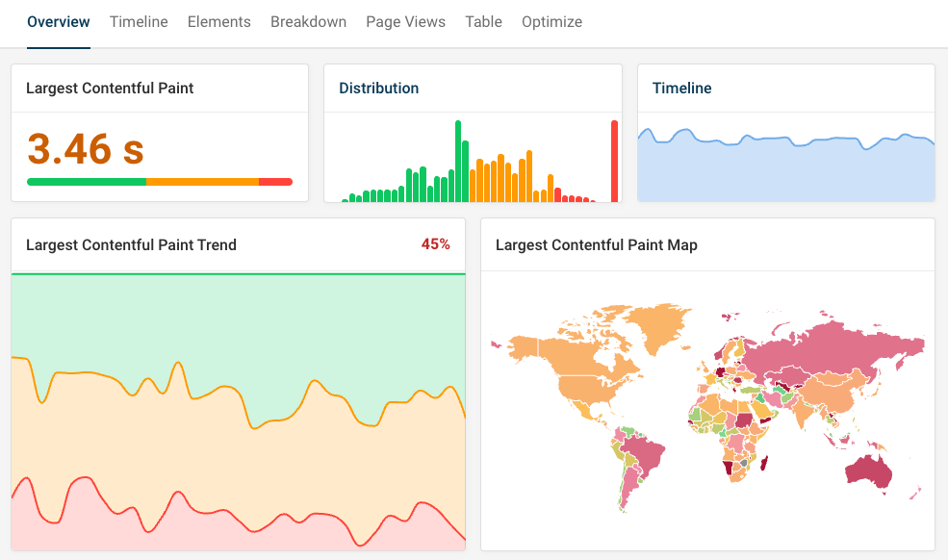Image resolution: width=948 pixels, height=560 pixels.
Task: Switch to the Table tab
Action: pos(483,21)
